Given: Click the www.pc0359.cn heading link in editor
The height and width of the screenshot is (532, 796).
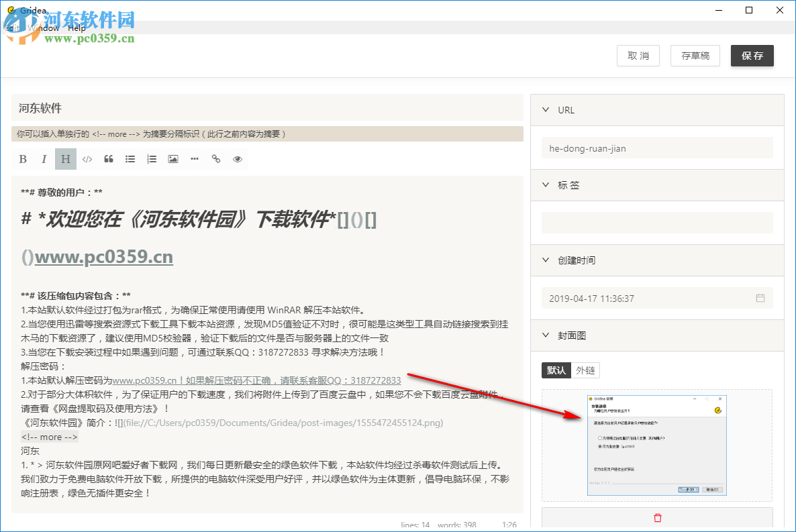Looking at the screenshot, I should tap(103, 257).
